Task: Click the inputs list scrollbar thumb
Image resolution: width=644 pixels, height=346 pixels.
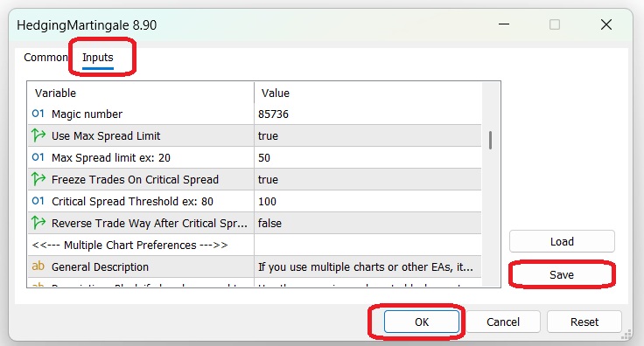Action: pos(490,140)
